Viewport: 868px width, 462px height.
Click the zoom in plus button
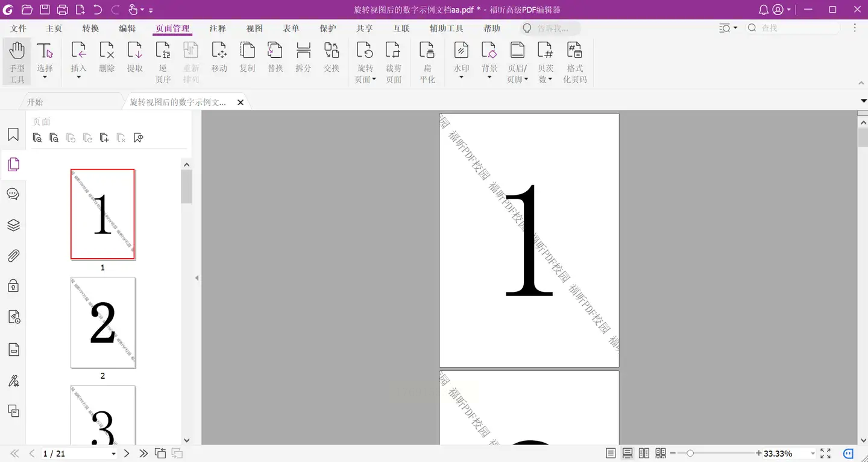click(x=759, y=453)
